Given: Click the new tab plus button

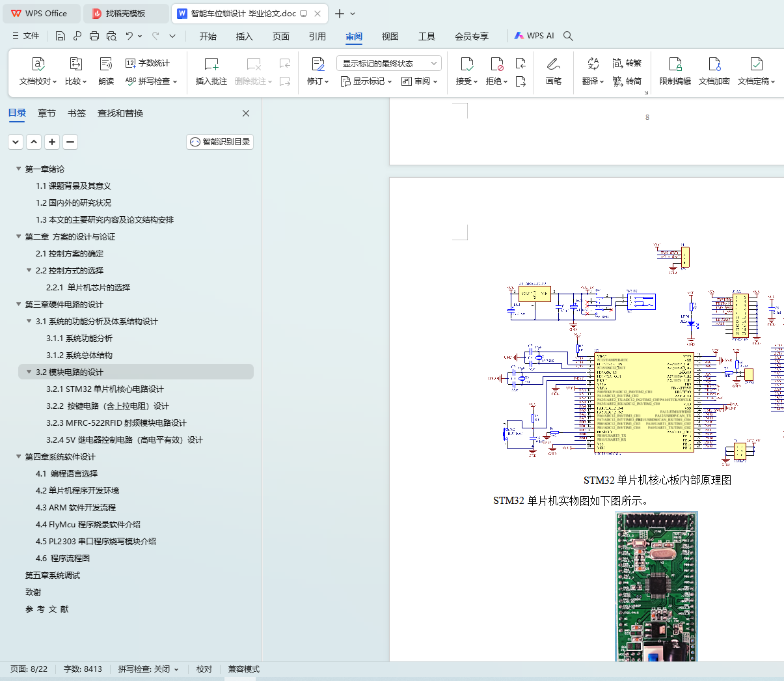Looking at the screenshot, I should tap(340, 14).
